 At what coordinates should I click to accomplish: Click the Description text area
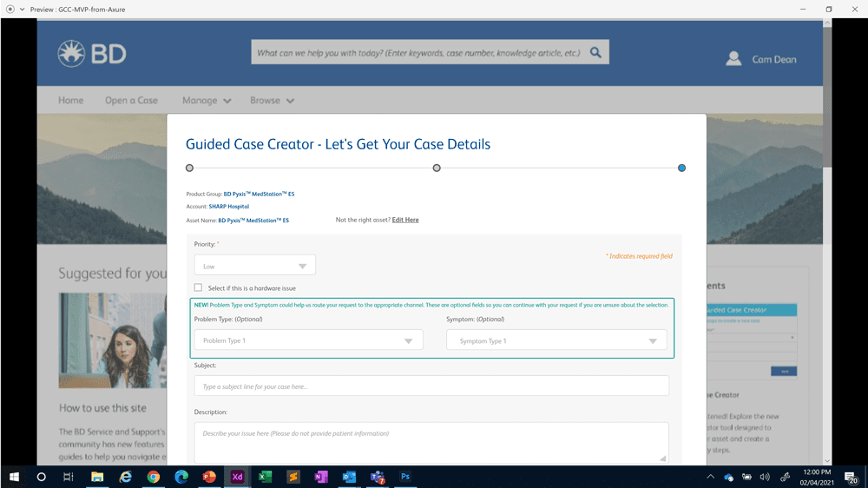[431, 443]
